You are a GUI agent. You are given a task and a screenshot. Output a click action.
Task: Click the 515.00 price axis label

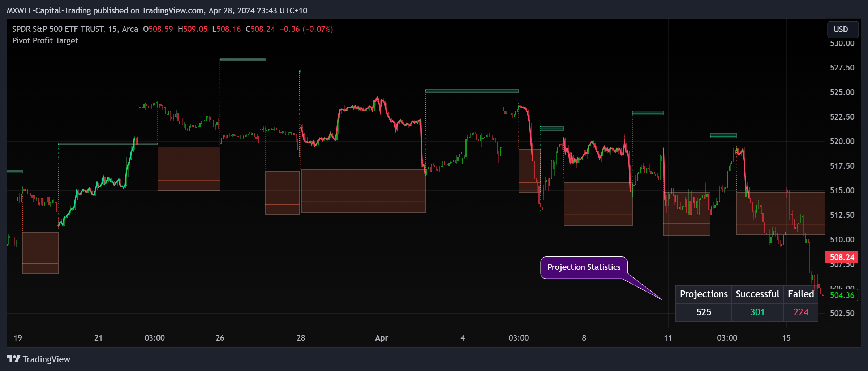842,190
